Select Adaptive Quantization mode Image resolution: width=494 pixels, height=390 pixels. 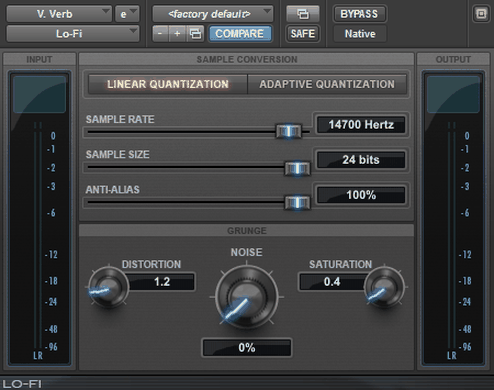[x=327, y=84]
